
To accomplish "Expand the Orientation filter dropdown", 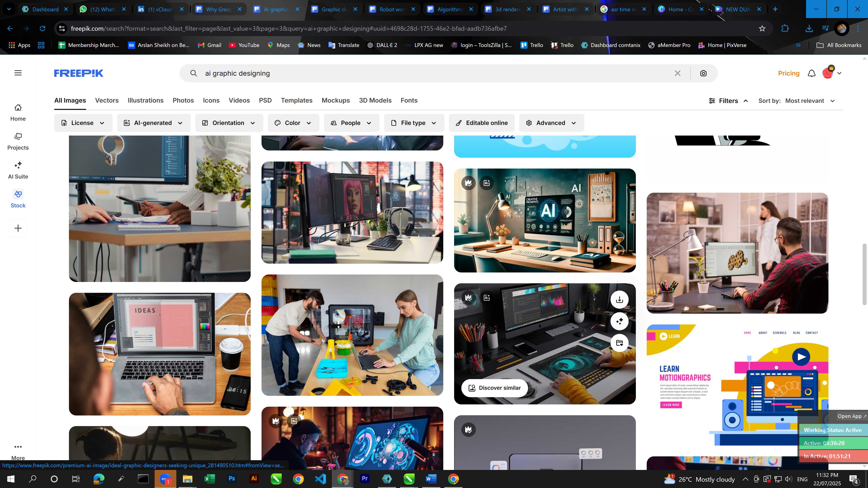I will 229,123.
